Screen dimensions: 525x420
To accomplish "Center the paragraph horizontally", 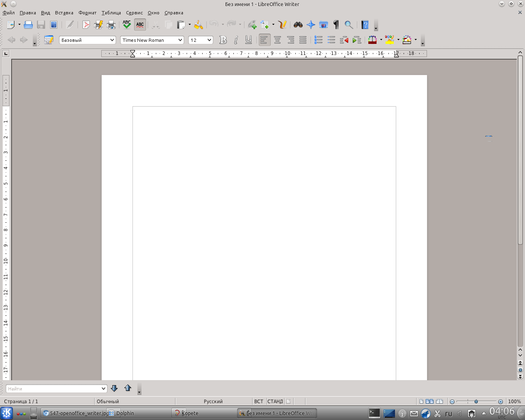I will click(x=278, y=40).
